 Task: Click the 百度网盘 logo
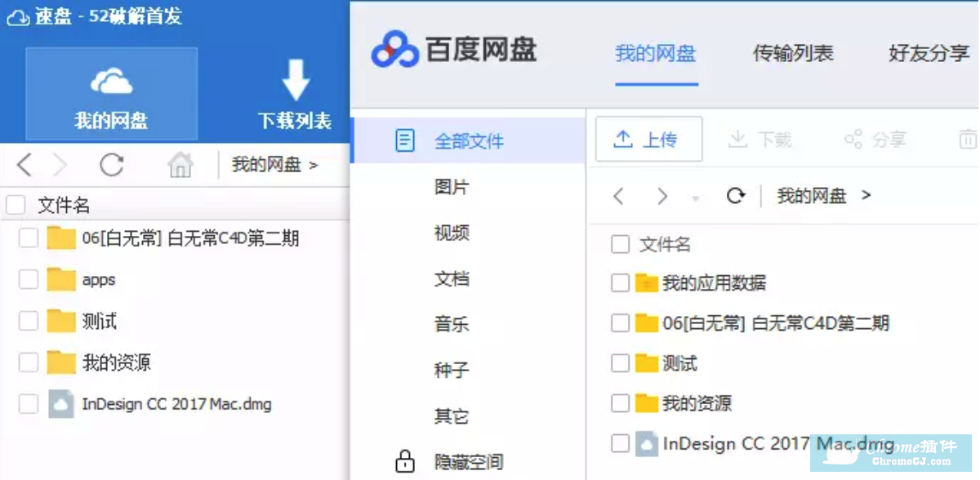click(454, 49)
